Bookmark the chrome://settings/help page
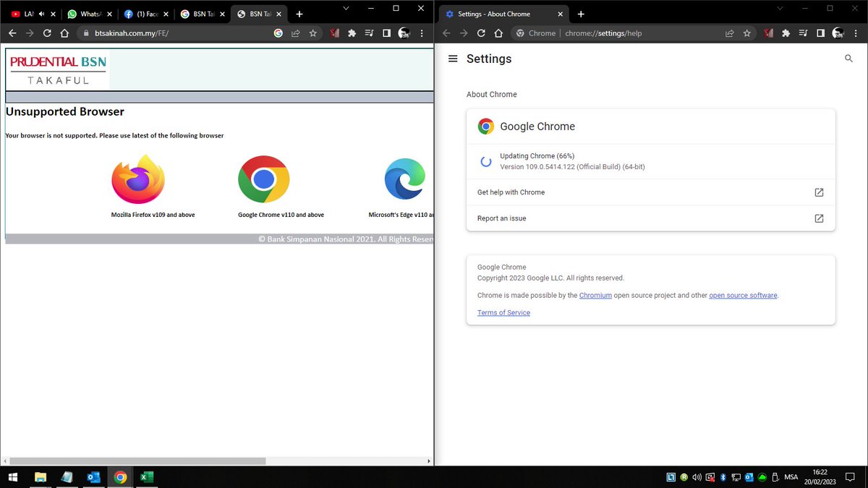868x488 pixels. coord(747,33)
